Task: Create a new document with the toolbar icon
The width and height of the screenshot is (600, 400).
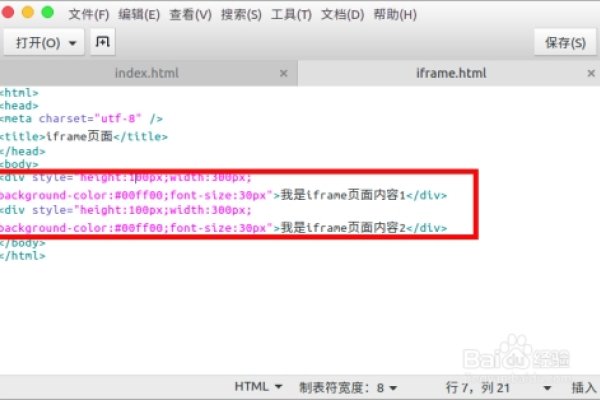Action: [x=103, y=42]
